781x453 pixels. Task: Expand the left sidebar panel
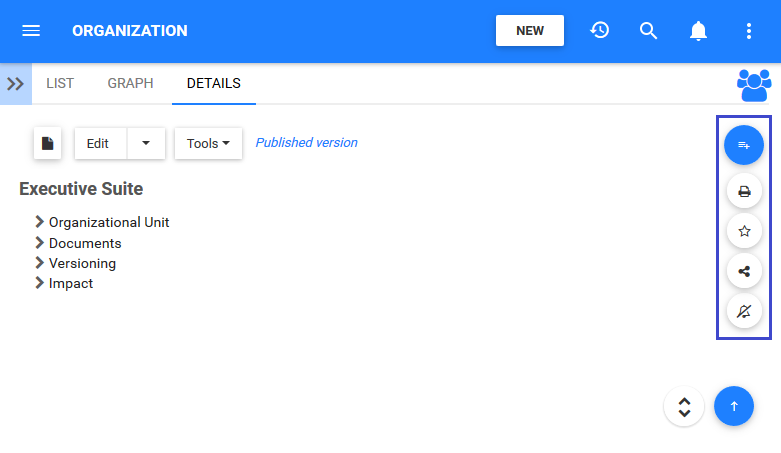pos(16,84)
